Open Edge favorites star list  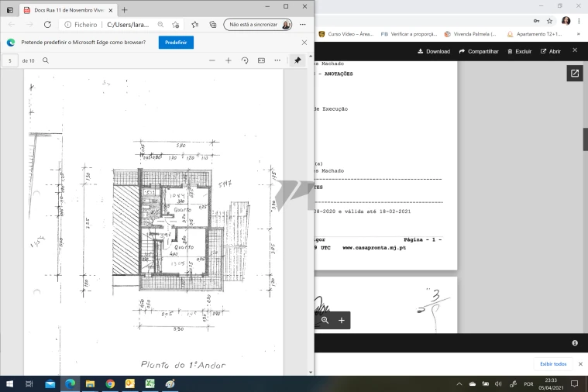pyautogui.click(x=194, y=25)
